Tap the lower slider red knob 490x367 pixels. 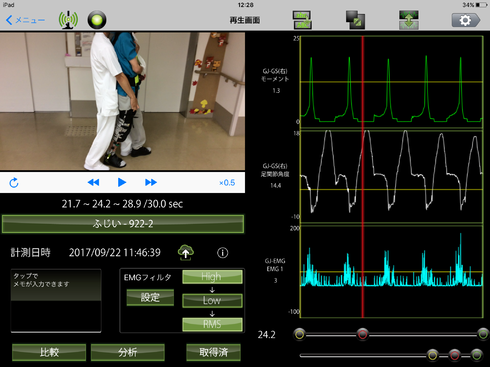[454, 355]
